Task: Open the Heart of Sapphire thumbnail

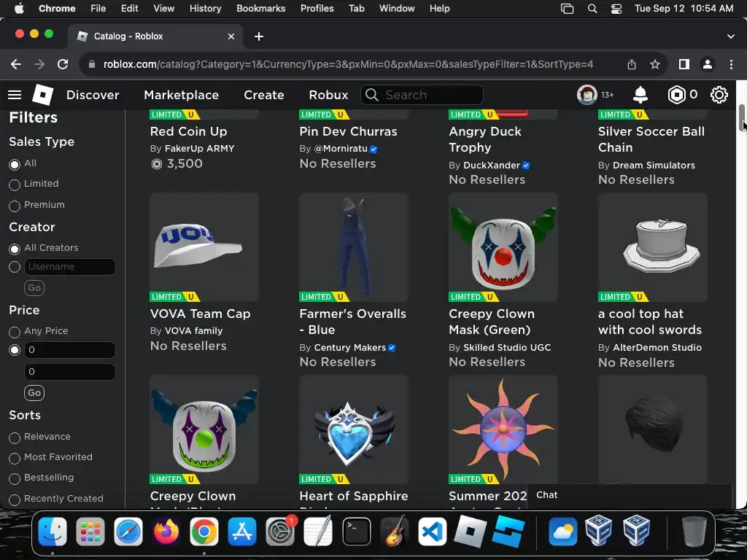Action: tap(354, 429)
